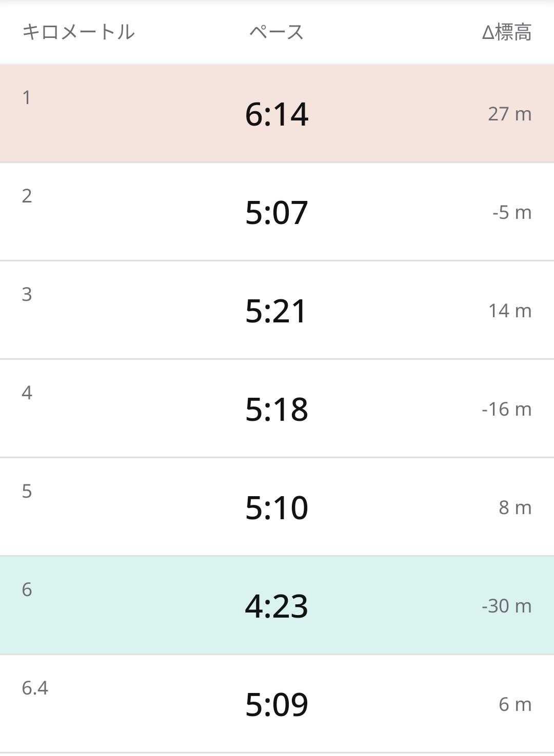The height and width of the screenshot is (756, 554).
Task: Tap the ペース column header
Action: [x=276, y=32]
